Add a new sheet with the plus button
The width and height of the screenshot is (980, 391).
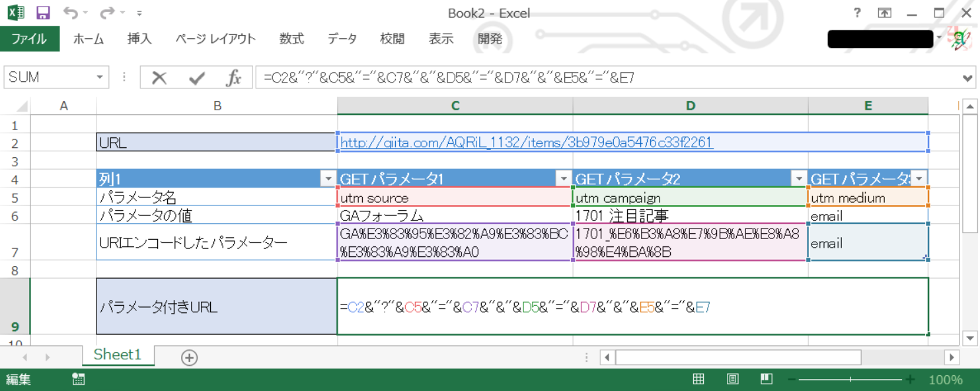click(189, 357)
